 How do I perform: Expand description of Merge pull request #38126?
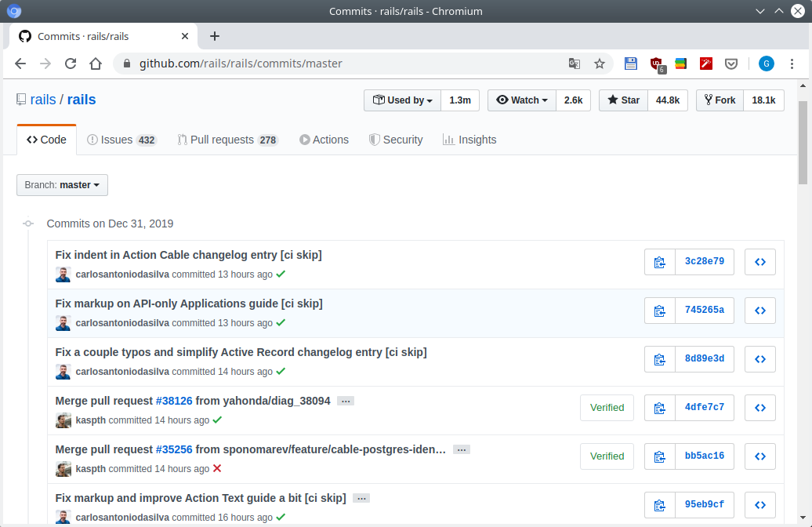pos(346,401)
